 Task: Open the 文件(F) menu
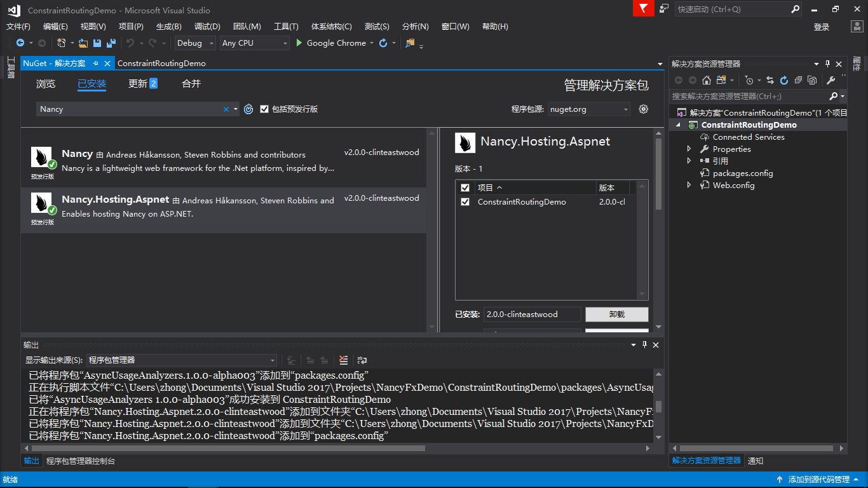coord(18,27)
